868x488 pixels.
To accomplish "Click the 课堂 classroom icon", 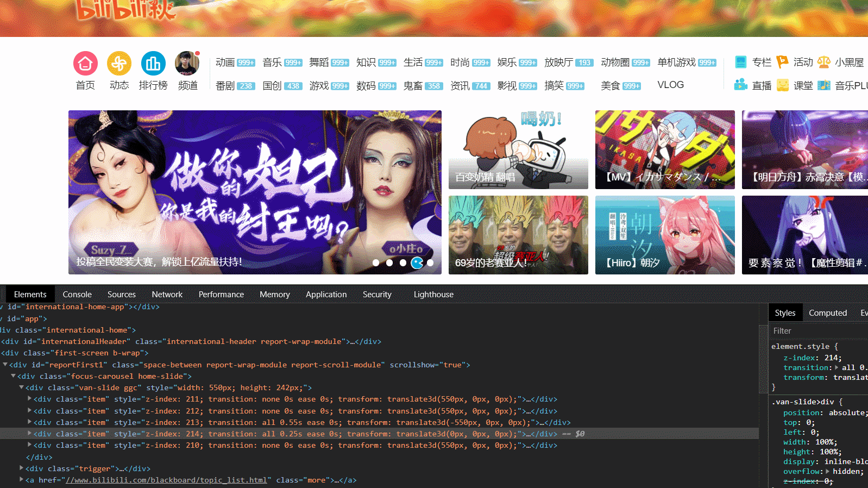I will [782, 85].
